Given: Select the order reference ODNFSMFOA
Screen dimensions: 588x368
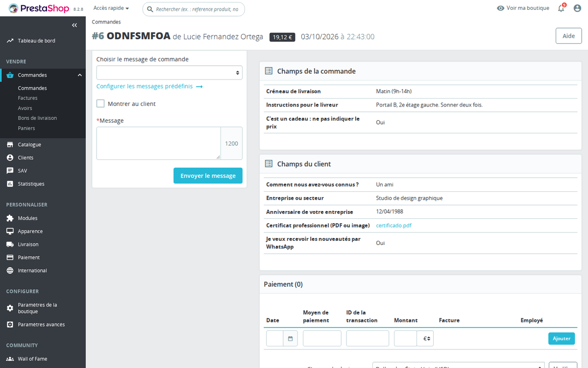Looking at the screenshot, I should pyautogui.click(x=138, y=36).
